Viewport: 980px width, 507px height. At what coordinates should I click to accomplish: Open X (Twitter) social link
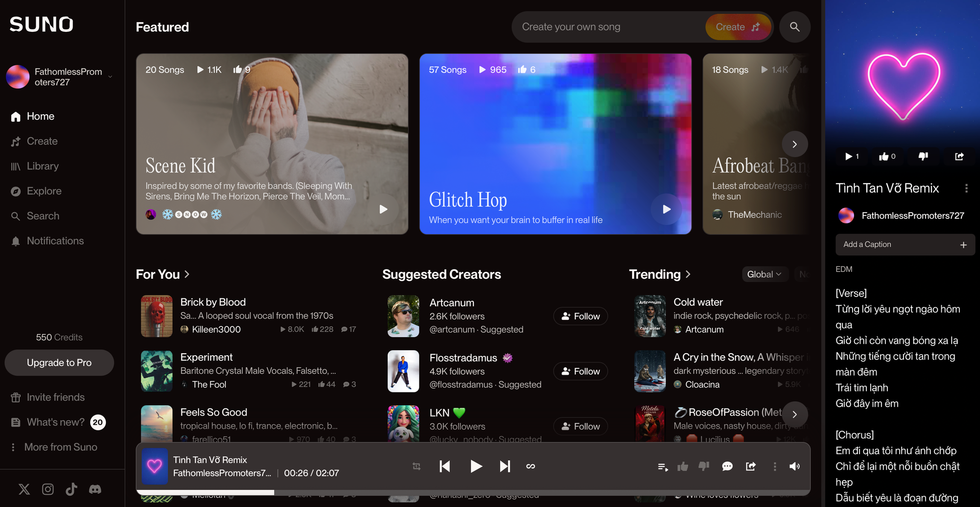click(x=24, y=489)
